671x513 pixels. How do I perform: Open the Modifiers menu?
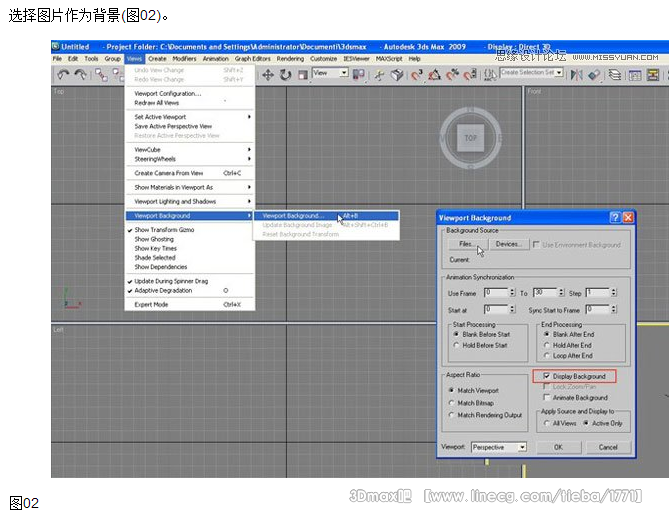[184, 59]
